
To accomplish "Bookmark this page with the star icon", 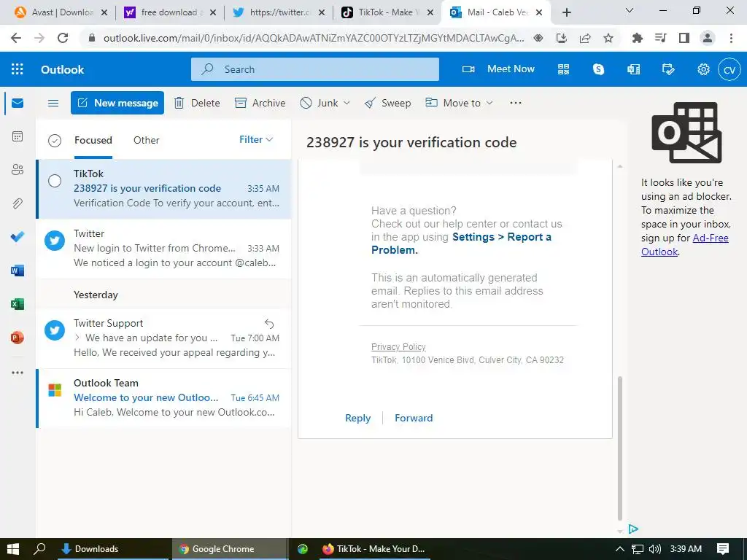I will 608,38.
